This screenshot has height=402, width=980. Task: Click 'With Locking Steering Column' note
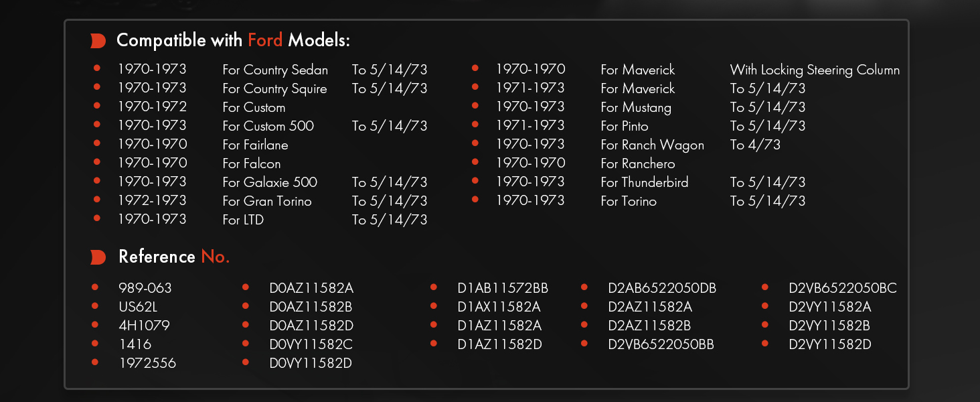tap(815, 70)
